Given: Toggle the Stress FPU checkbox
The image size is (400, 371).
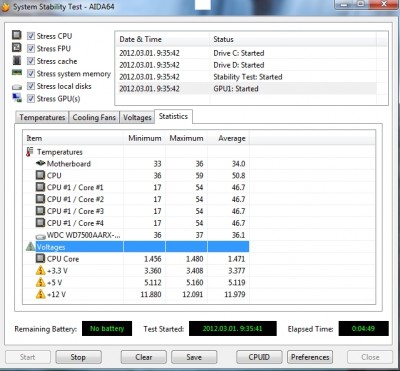Looking at the screenshot, I should point(31,49).
